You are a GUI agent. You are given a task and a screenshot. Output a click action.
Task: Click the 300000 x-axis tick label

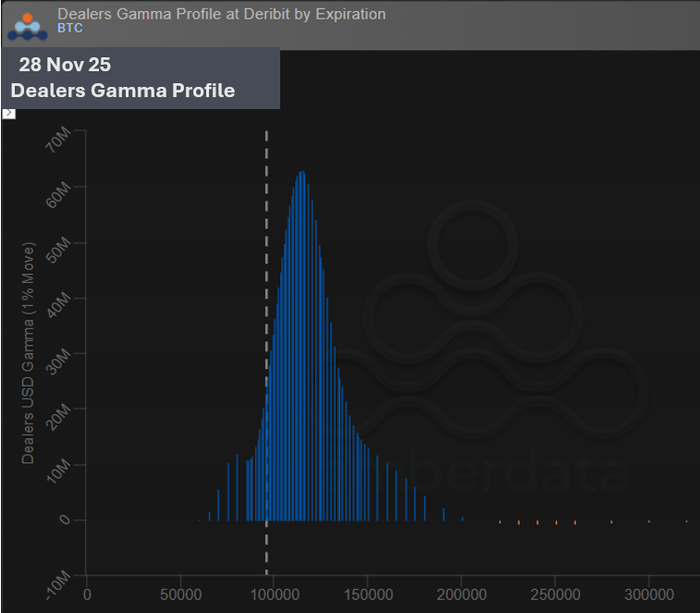(x=648, y=591)
